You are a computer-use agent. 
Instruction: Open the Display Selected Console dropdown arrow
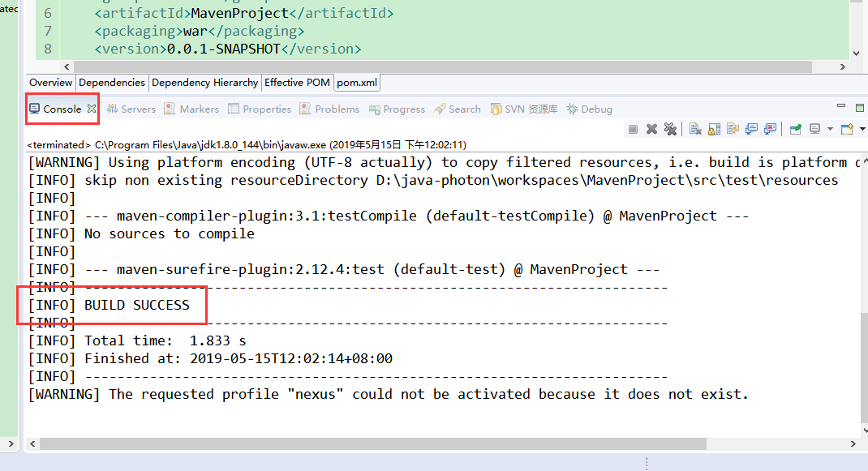tap(830, 129)
